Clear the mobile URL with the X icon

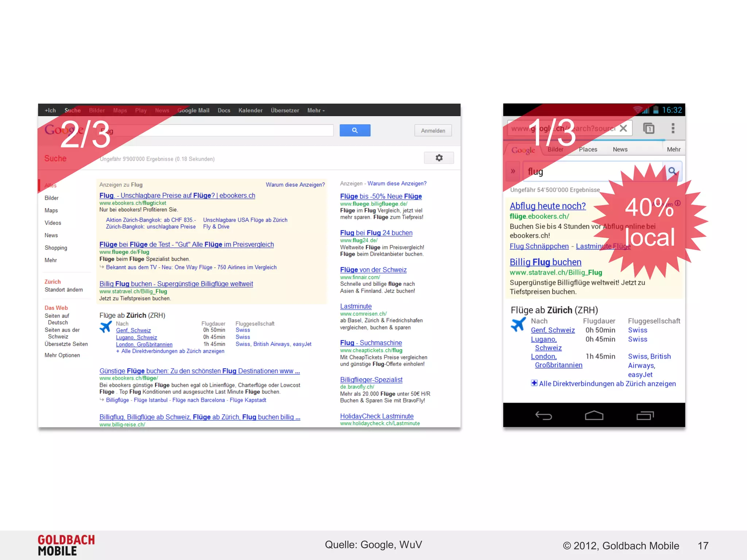point(623,128)
